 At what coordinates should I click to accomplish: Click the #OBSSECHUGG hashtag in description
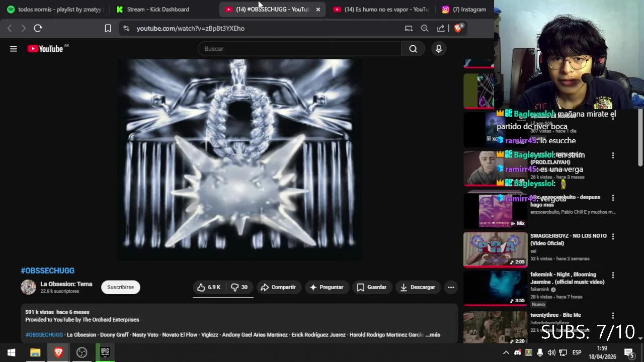pos(44,335)
